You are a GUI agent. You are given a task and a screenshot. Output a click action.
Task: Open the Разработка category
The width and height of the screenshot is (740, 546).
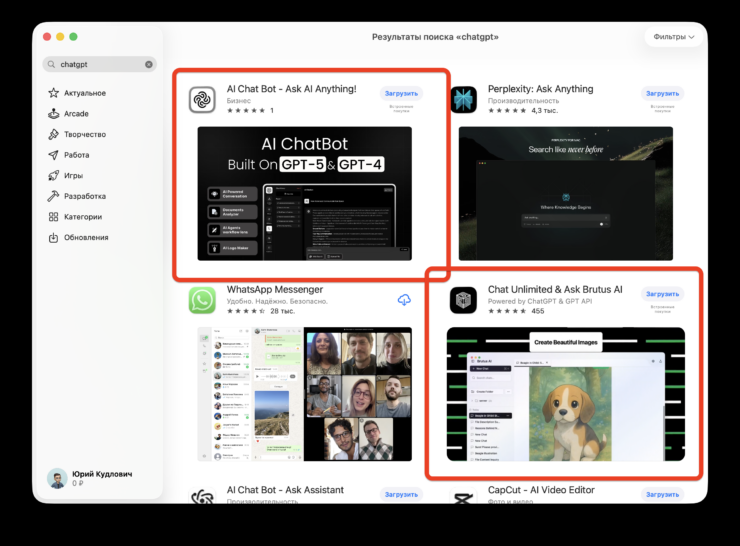coord(85,196)
